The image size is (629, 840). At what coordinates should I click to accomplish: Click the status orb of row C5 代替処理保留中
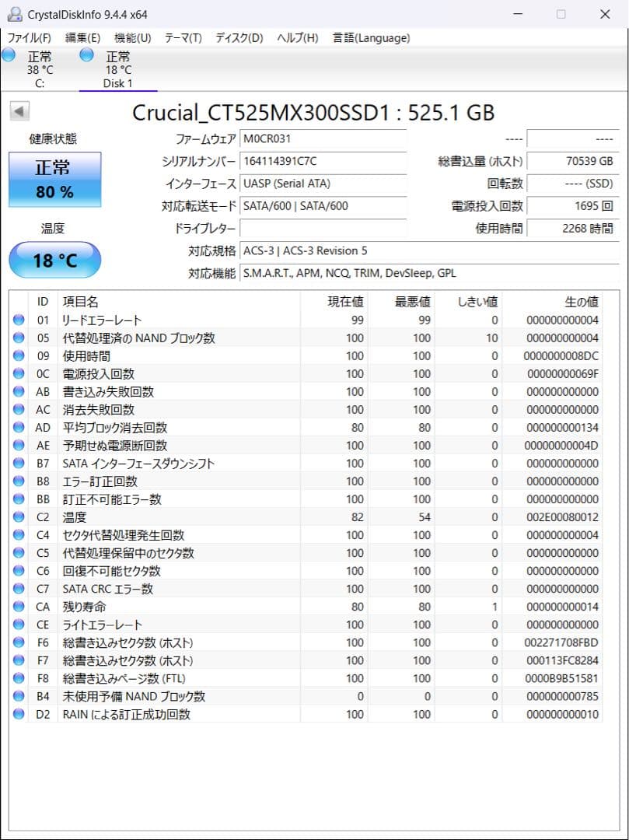pos(19,553)
